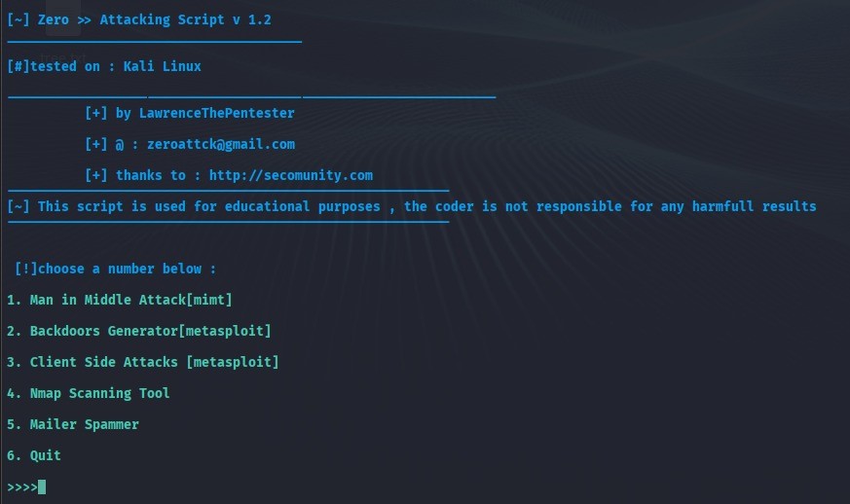850x504 pixels.
Task: Click the Attacking Script v 1.2 title
Action: click(x=185, y=19)
